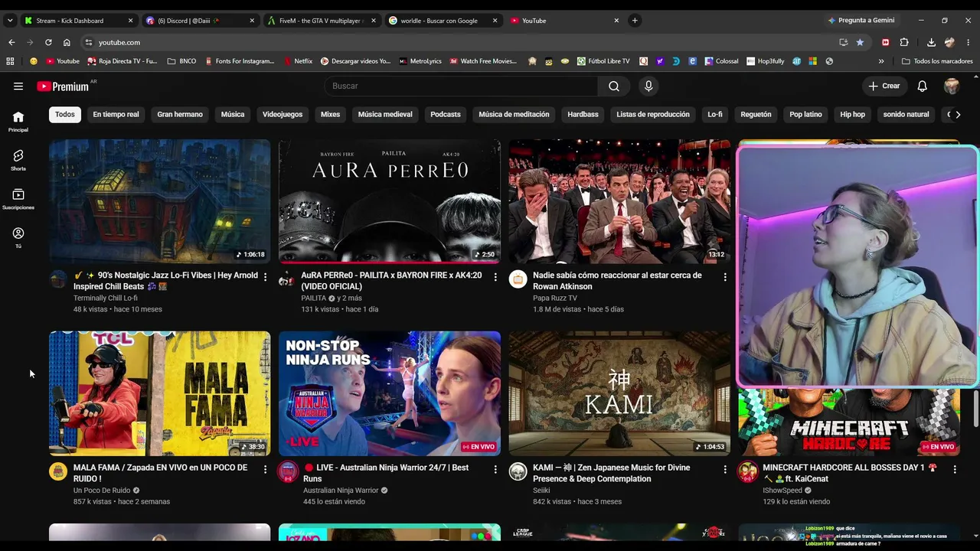This screenshot has width=980, height=551.
Task: Select the Todos filter chip
Action: coord(65,115)
